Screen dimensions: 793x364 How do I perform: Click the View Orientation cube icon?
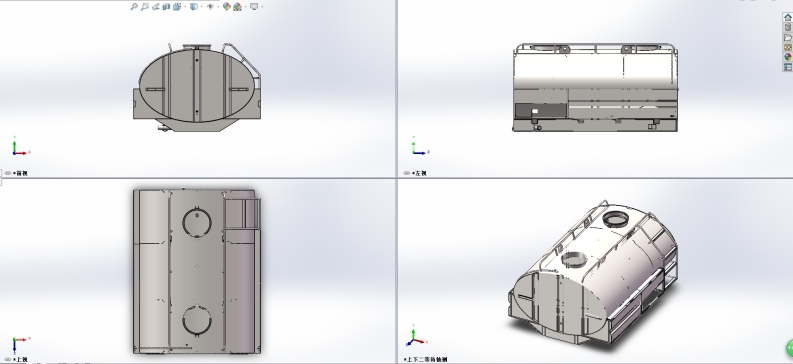(x=177, y=7)
